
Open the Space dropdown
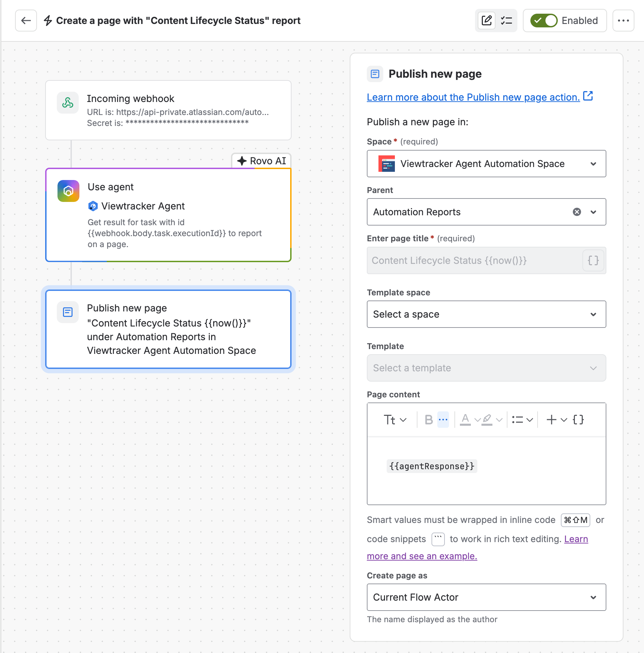coord(487,164)
